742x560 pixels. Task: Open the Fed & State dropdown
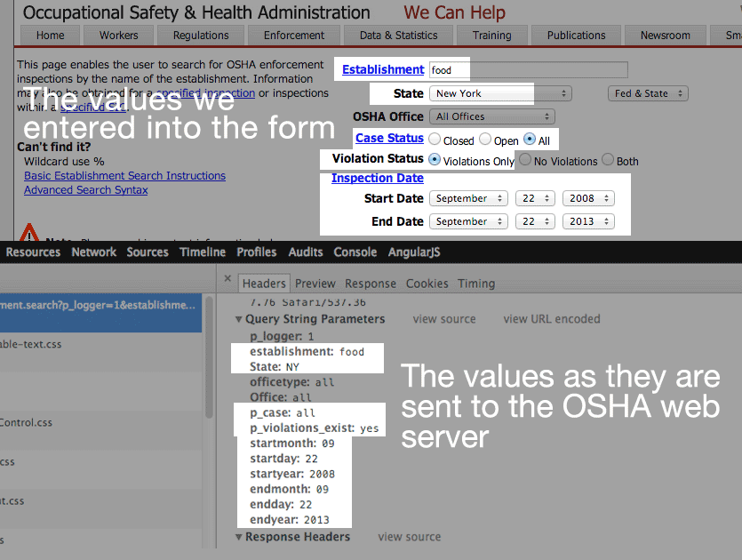(x=648, y=93)
